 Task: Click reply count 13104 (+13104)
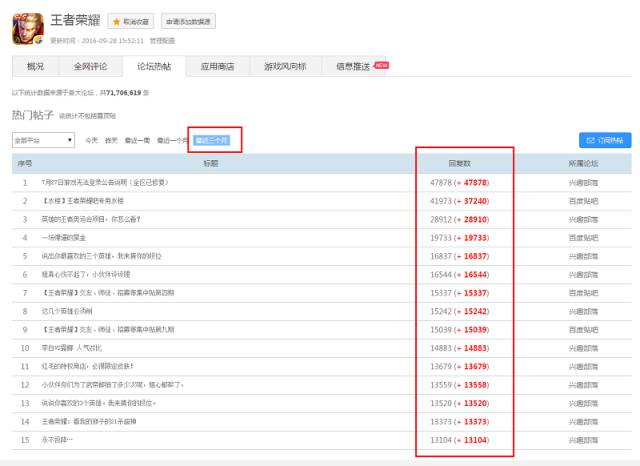tap(460, 439)
